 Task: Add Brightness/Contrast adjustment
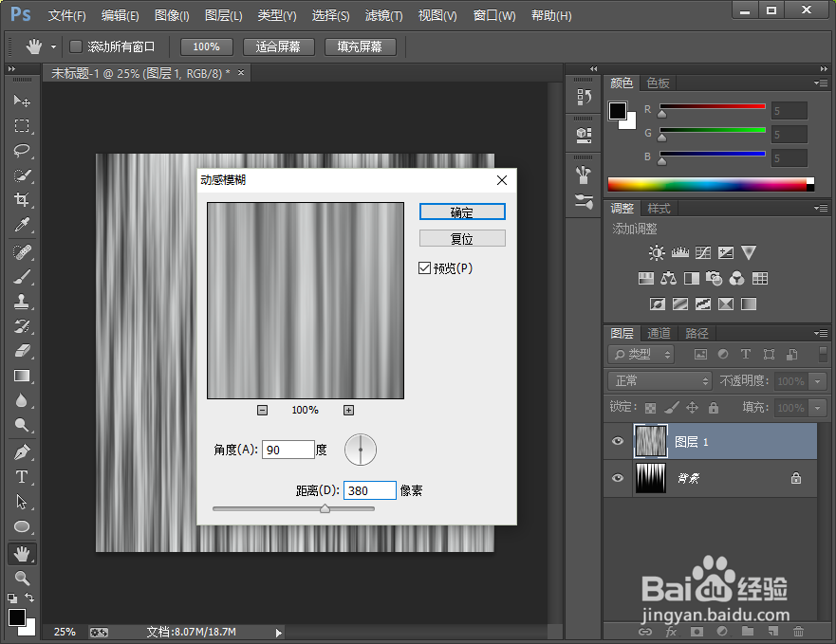[x=657, y=252]
